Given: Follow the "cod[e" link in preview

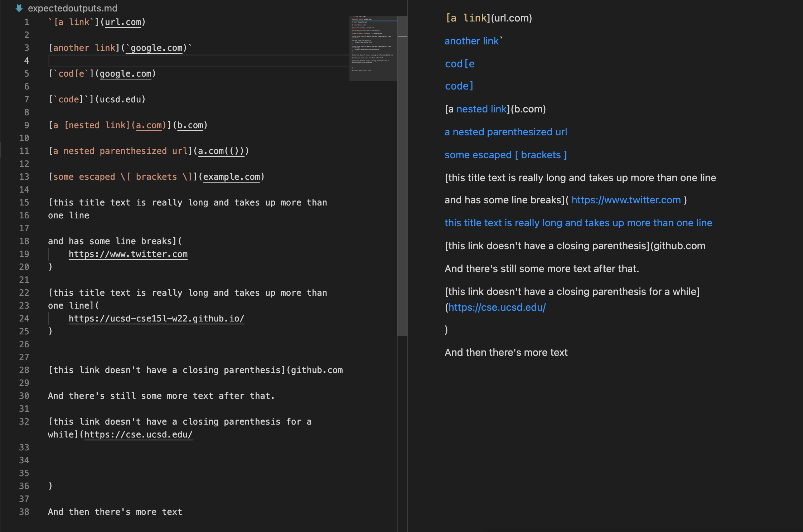Looking at the screenshot, I should point(460,64).
